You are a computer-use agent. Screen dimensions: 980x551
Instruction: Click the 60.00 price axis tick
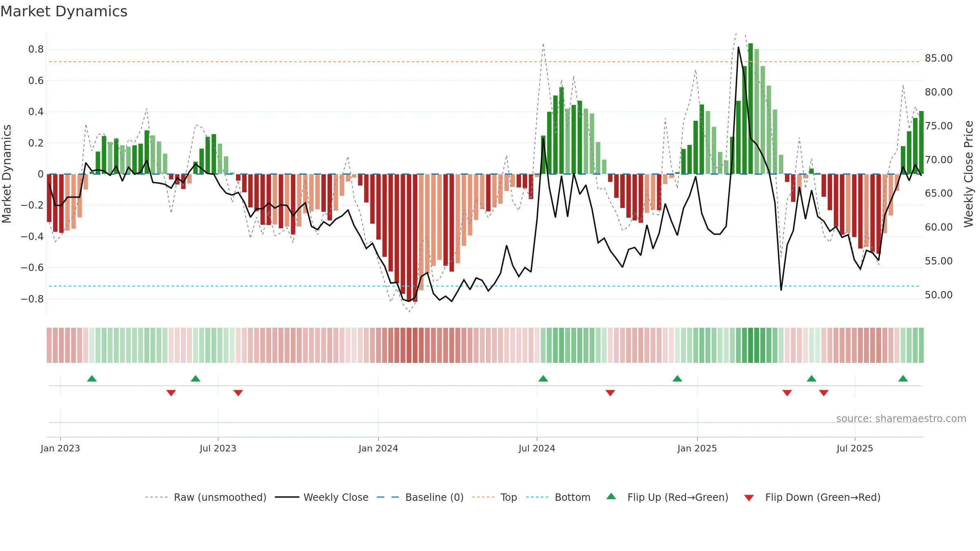coord(939,227)
